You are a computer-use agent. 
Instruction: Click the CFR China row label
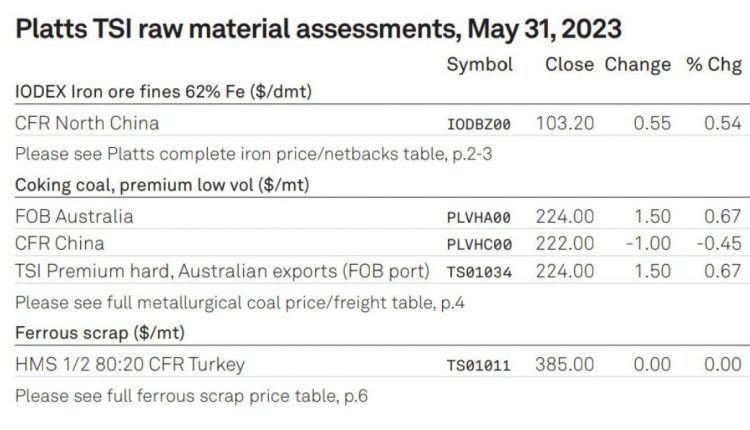click(x=60, y=243)
